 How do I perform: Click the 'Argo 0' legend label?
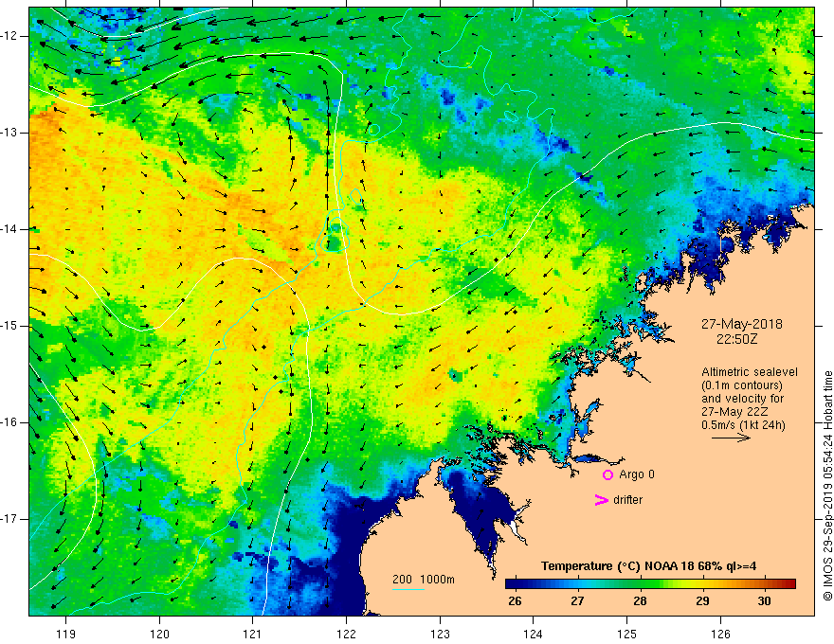tap(637, 474)
